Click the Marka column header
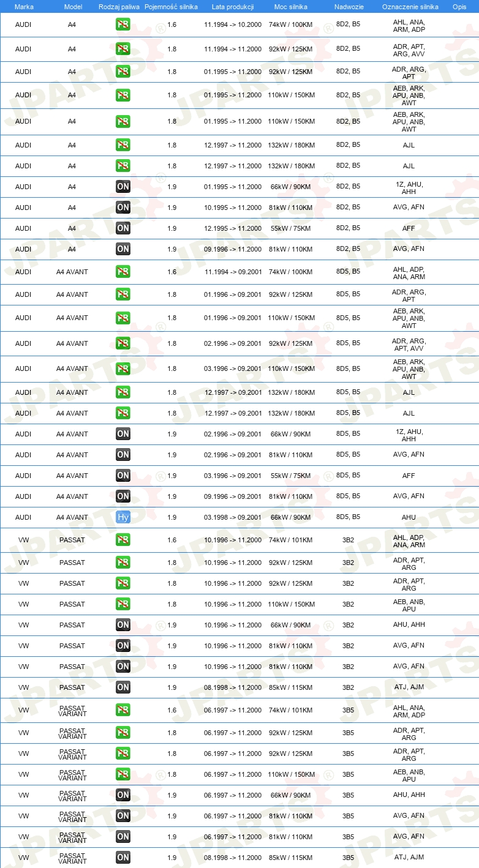479x868 pixels. tap(24, 7)
